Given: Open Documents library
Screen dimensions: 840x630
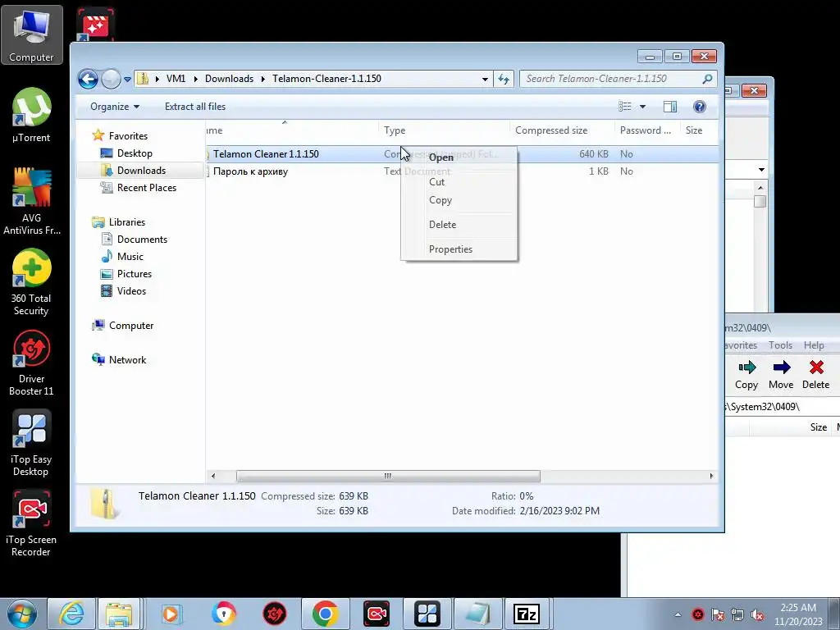Looking at the screenshot, I should pos(142,240).
